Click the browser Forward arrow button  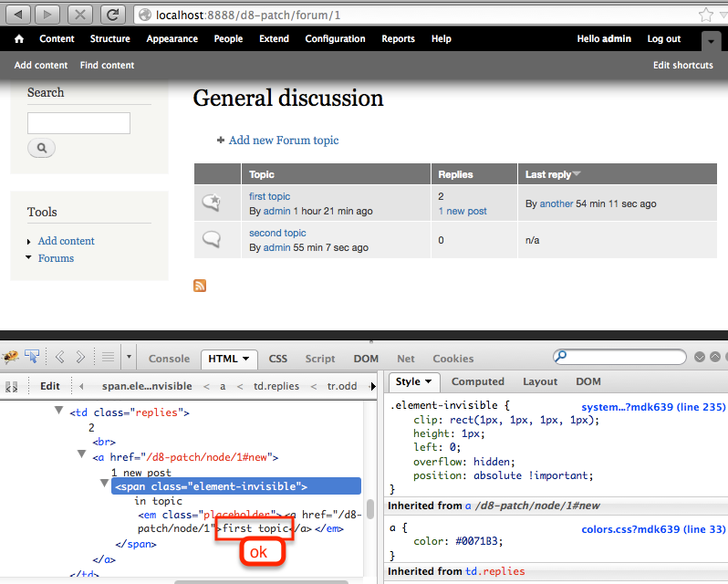[47, 15]
